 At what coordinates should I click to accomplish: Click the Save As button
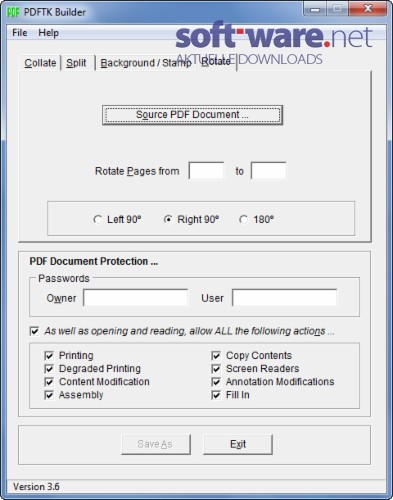[156, 444]
